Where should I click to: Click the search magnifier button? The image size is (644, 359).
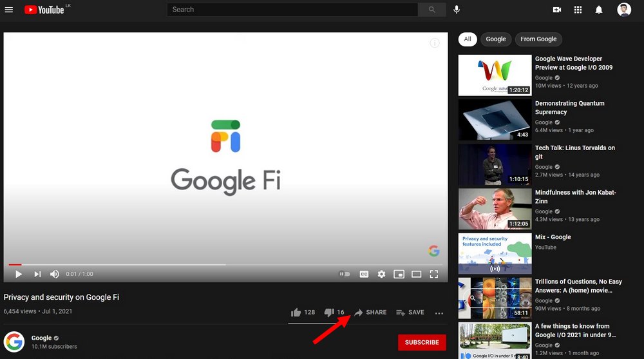431,10
